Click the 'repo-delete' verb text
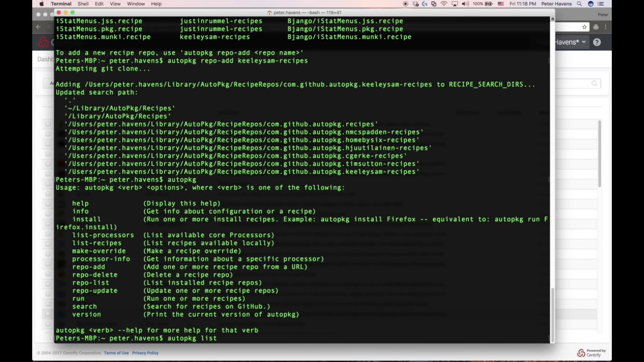The height and width of the screenshot is (362, 644). tap(95, 275)
